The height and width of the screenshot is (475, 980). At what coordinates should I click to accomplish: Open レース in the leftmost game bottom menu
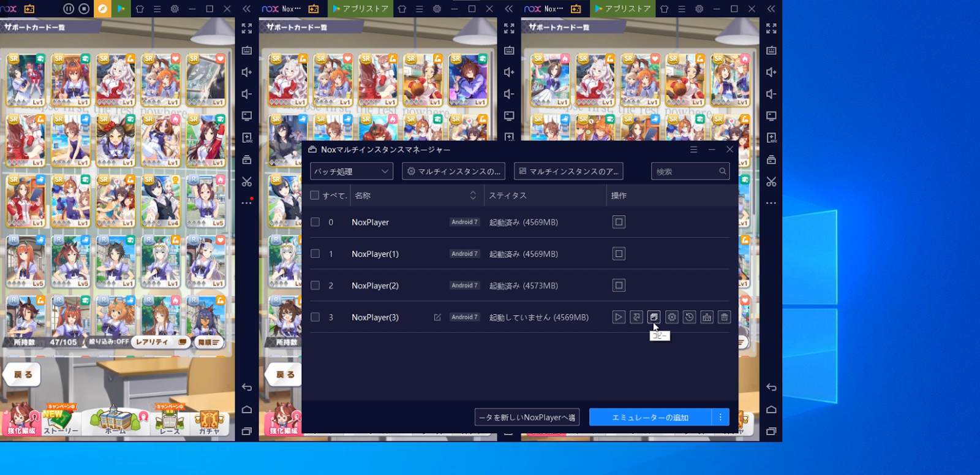click(x=170, y=420)
